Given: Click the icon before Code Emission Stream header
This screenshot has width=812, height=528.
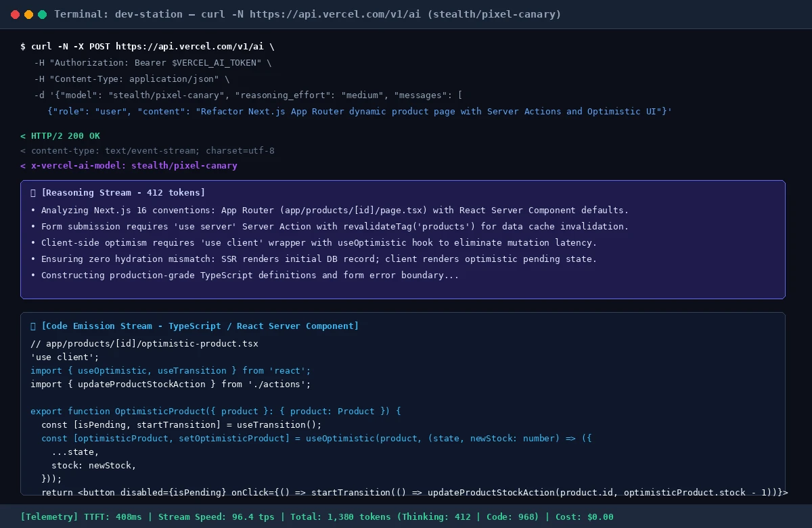Looking at the screenshot, I should pos(33,326).
